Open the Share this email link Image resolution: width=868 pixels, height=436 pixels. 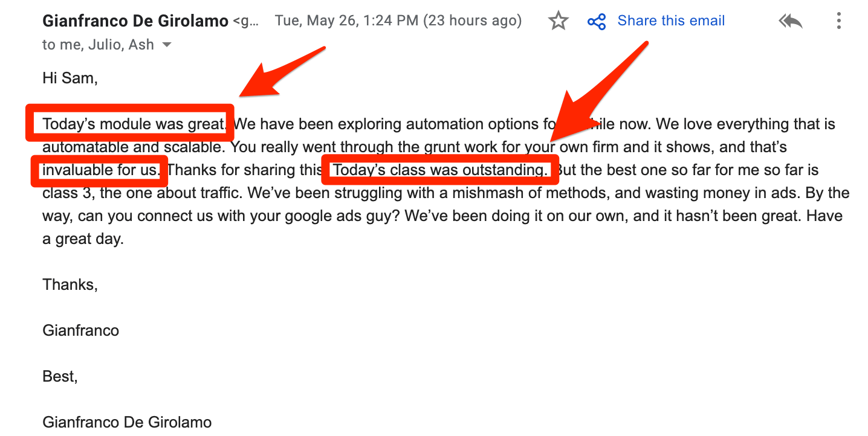click(x=671, y=21)
